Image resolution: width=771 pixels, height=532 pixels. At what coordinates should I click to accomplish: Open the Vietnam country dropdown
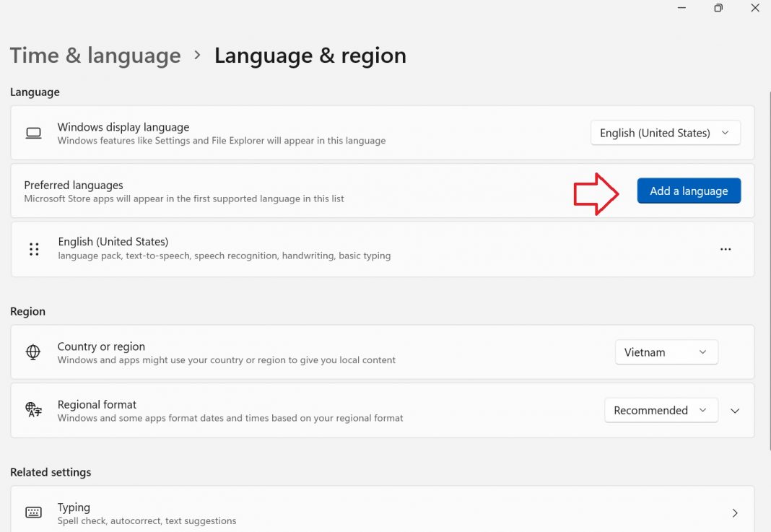(x=666, y=352)
